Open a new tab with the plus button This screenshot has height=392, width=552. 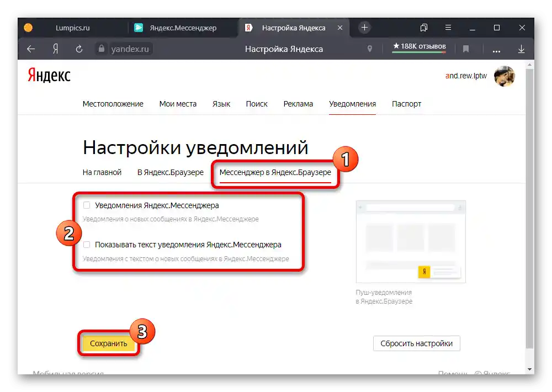coord(364,28)
